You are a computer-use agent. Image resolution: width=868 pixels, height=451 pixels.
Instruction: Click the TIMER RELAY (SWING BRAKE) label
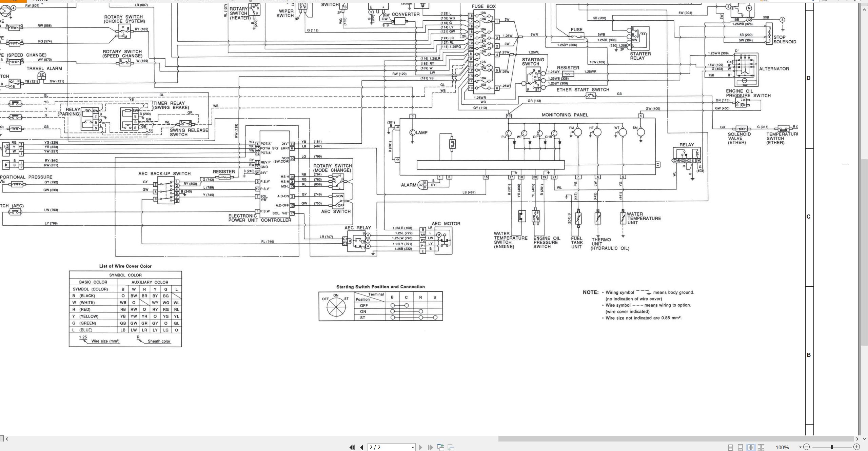click(x=171, y=105)
